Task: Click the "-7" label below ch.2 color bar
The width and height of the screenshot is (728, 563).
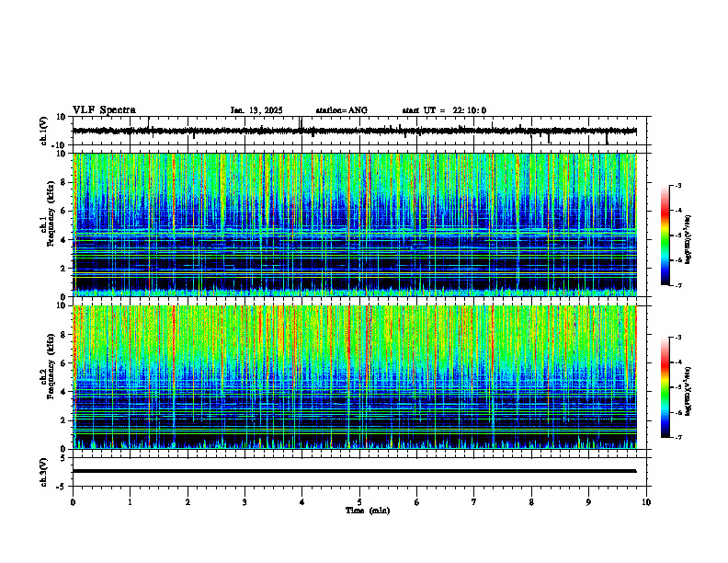Action: tap(677, 438)
